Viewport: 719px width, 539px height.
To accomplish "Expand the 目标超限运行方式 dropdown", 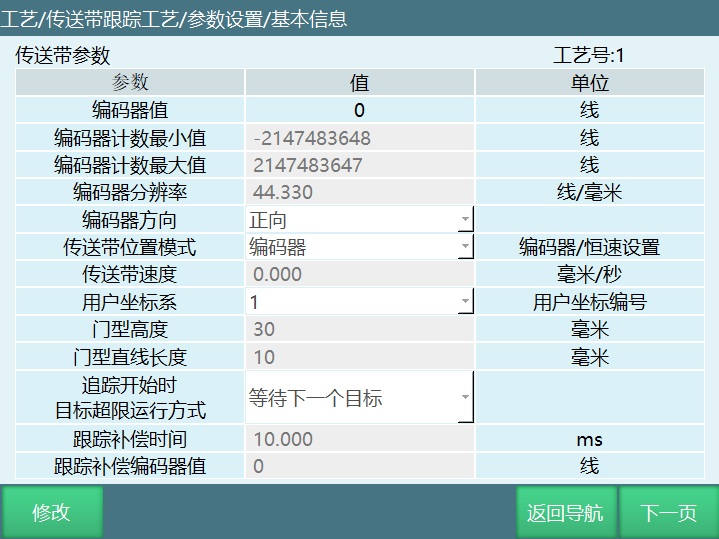I will (359, 398).
